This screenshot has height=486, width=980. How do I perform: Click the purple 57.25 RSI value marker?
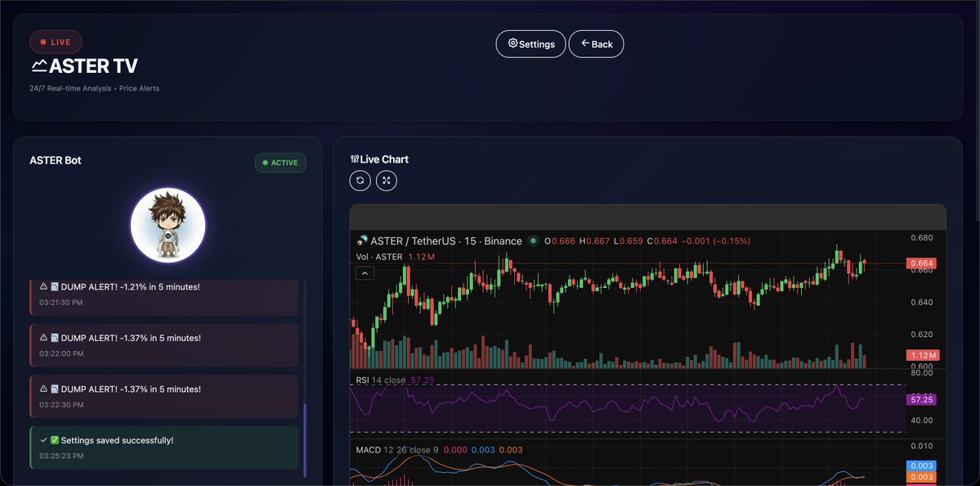(x=921, y=398)
